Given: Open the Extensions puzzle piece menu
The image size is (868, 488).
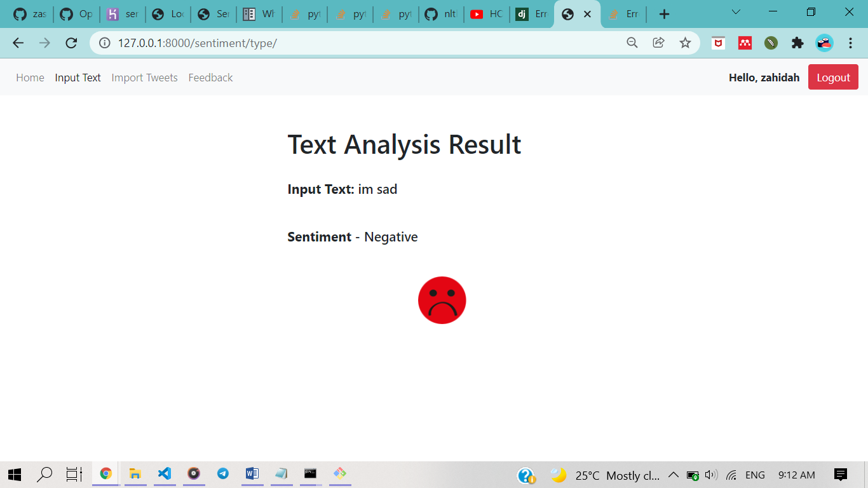Looking at the screenshot, I should [x=797, y=43].
